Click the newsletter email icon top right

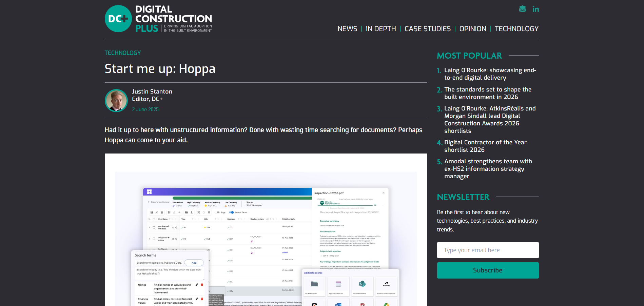[x=522, y=9]
